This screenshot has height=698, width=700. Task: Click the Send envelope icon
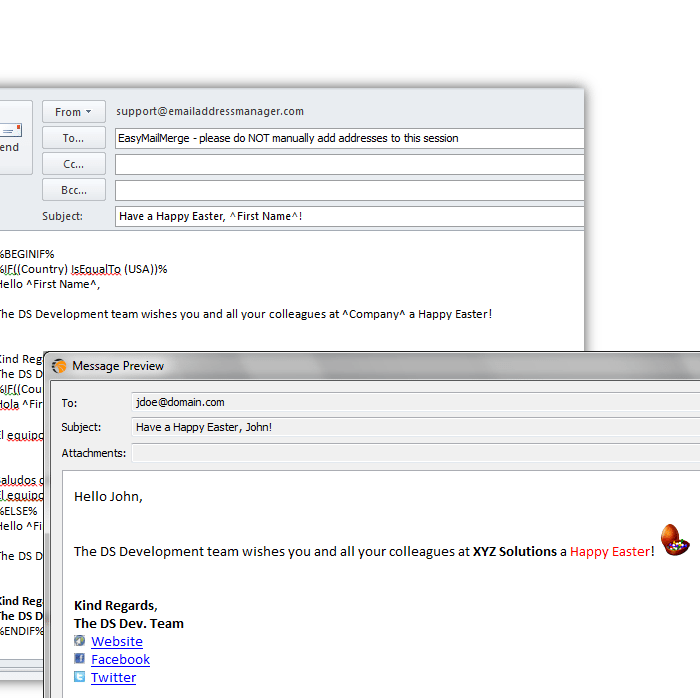[x=11, y=130]
